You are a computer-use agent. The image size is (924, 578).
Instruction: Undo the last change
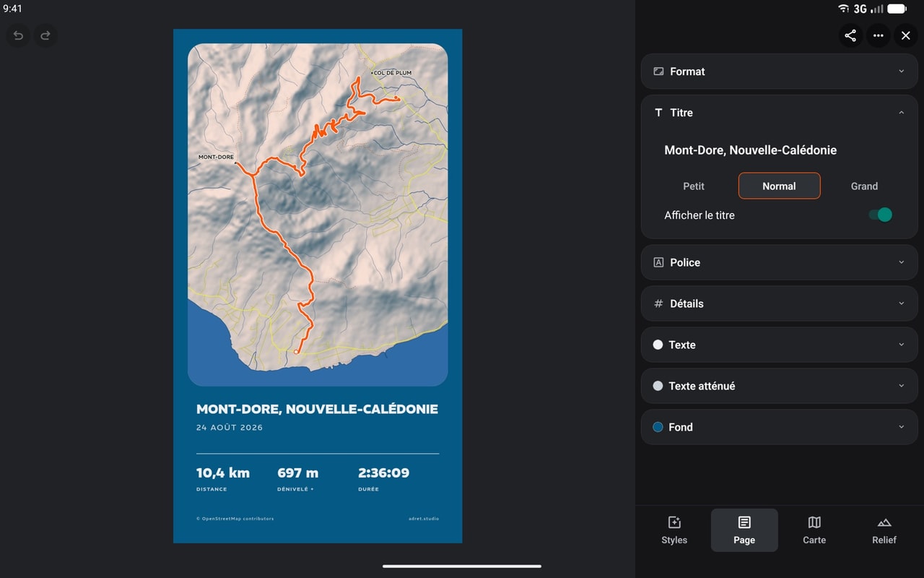[x=18, y=35]
